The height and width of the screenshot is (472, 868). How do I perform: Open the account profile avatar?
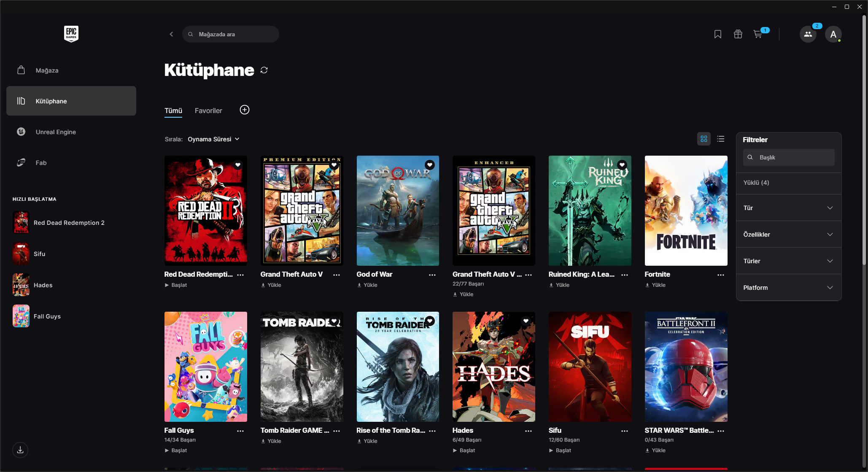(x=833, y=34)
